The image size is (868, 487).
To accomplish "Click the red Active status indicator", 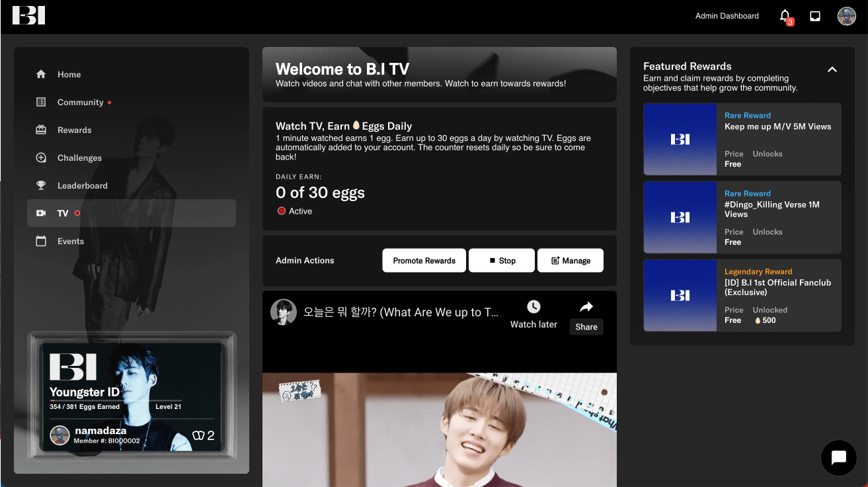I will [x=282, y=211].
